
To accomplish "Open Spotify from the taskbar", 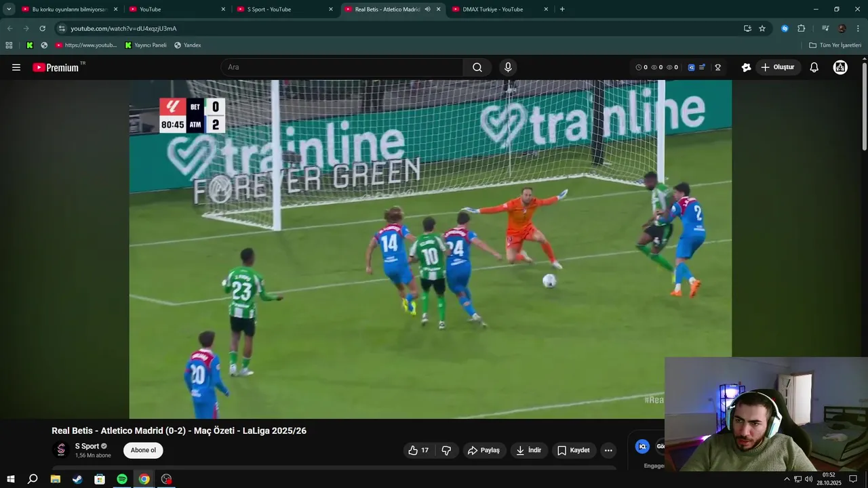I will [122, 479].
